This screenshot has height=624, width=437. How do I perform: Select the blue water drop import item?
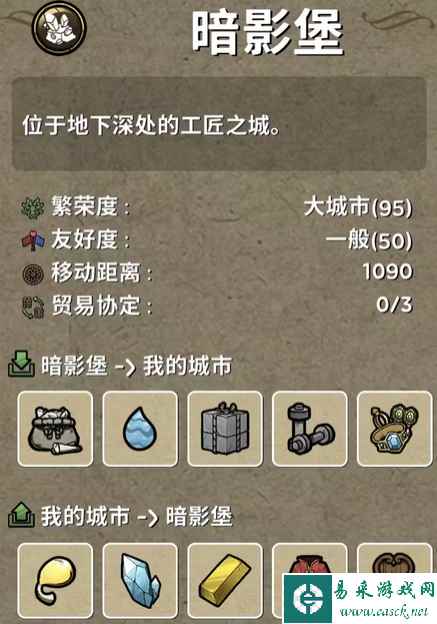point(140,429)
